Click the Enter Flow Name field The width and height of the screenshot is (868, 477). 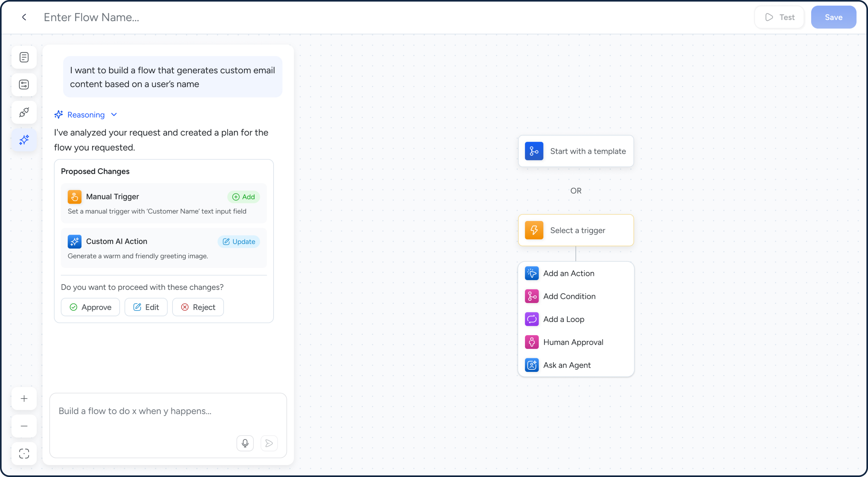point(91,17)
